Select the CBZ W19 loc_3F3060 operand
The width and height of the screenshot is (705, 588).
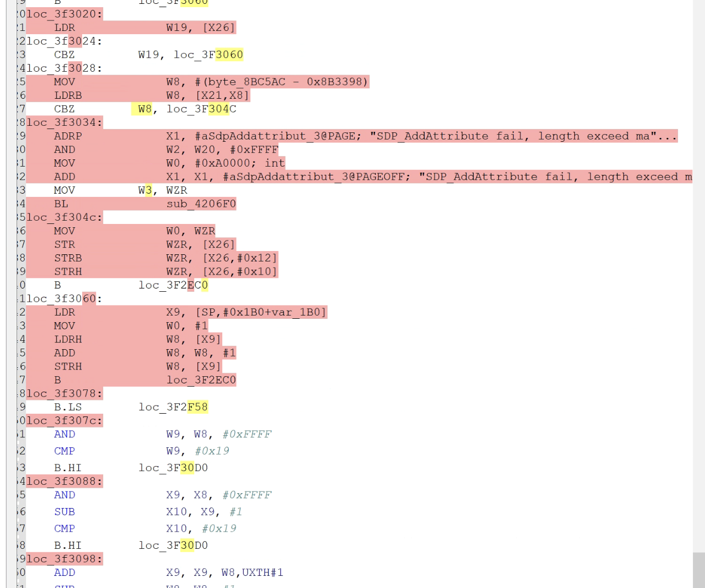pyautogui.click(x=190, y=55)
